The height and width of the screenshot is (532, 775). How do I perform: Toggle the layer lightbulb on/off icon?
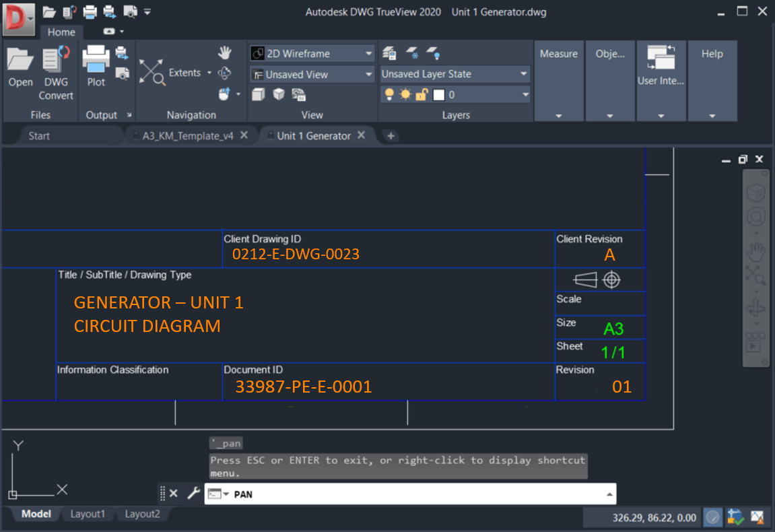click(389, 95)
